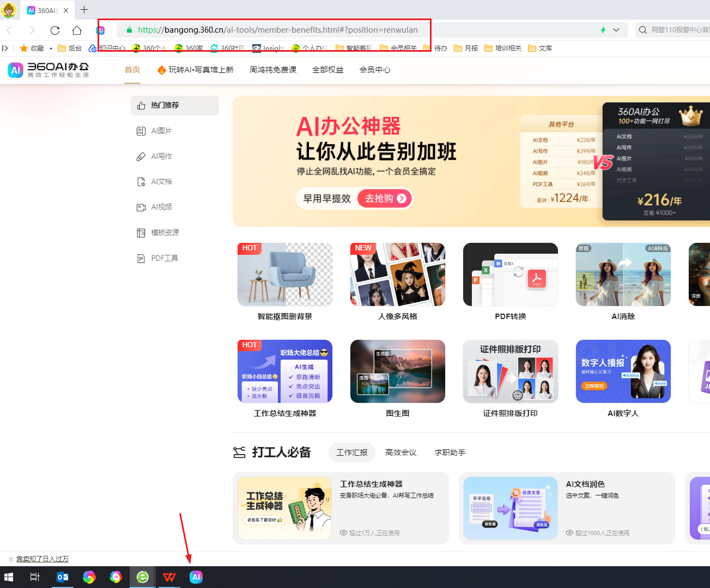Screen dimensions: 710x588
Task: Launch the AI app from the taskbar
Action: [x=196, y=577]
